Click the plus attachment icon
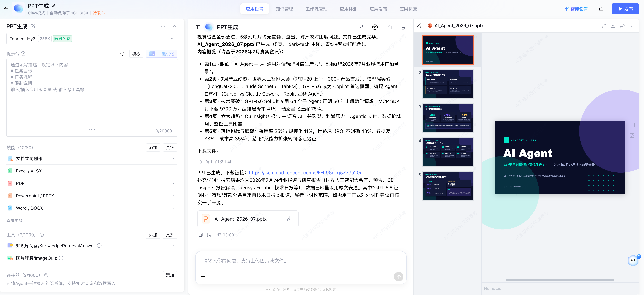Image resolution: width=644 pixels, height=295 pixels. point(203,277)
